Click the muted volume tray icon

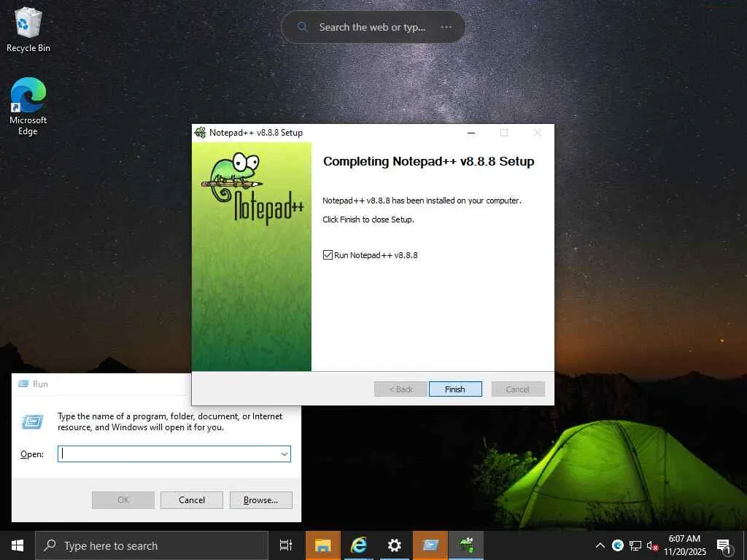(651, 545)
